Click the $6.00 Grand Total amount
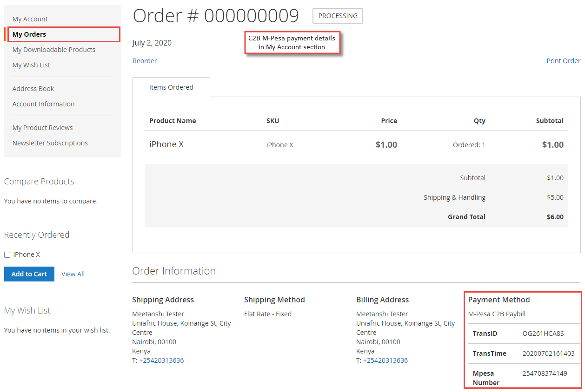This screenshot has height=392, width=585. tap(555, 217)
